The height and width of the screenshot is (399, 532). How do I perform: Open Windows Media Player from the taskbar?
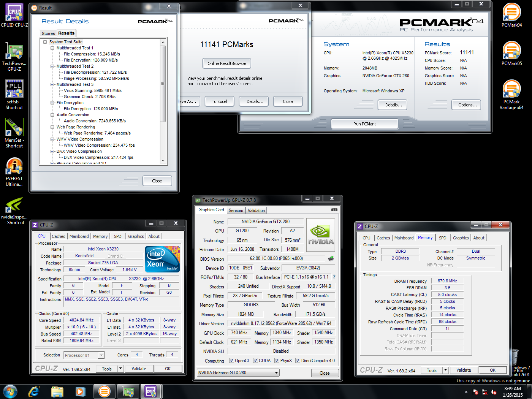[81, 391]
